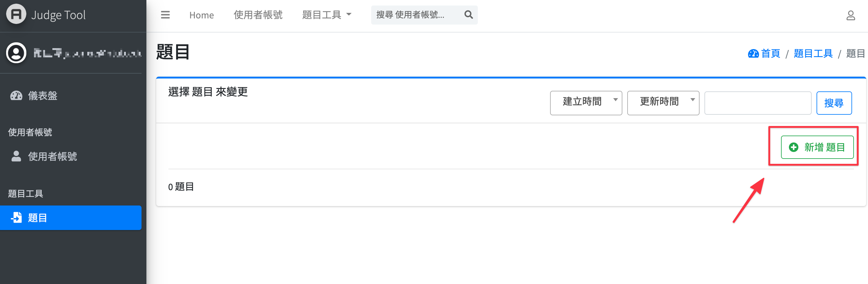
Task: Expand the 更新時間 filter dropdown
Action: 663,102
